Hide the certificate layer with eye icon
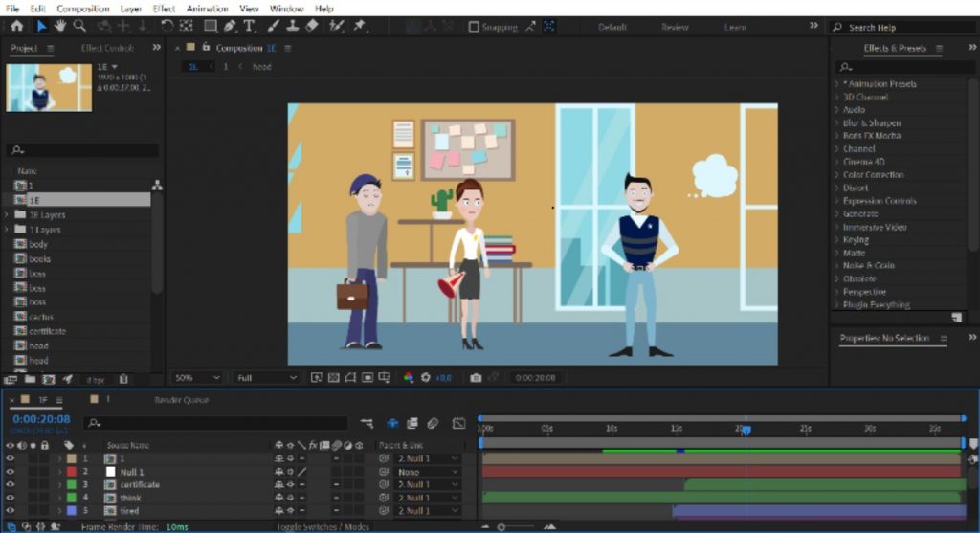Screen dimensions: 980x533 click(x=11, y=485)
